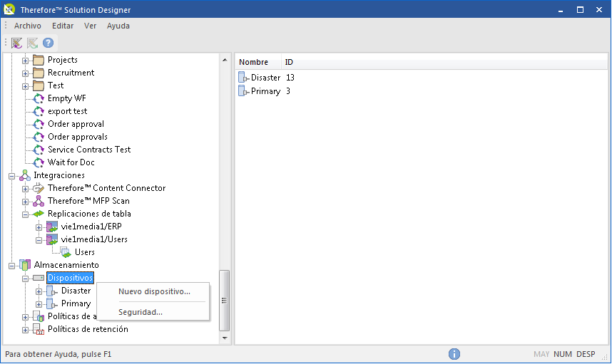Click the first designer toolbar icon
This screenshot has width=612, height=364.
pos(17,43)
